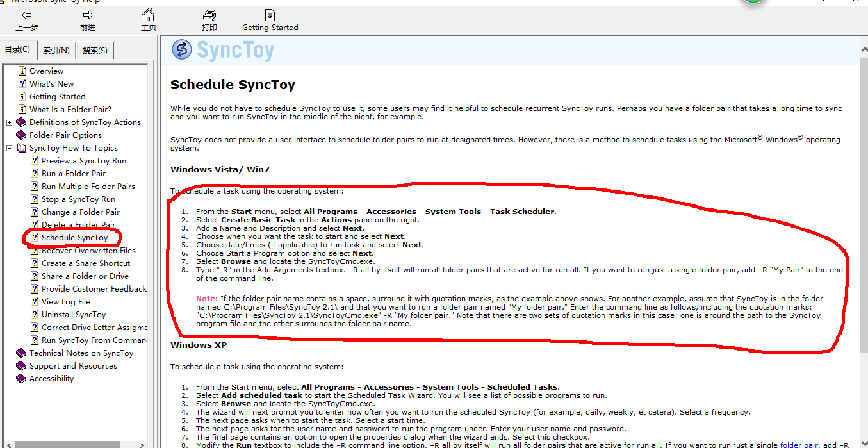Image resolution: width=868 pixels, height=448 pixels.
Task: Open Run a Folder Pair topic
Action: 74,174
